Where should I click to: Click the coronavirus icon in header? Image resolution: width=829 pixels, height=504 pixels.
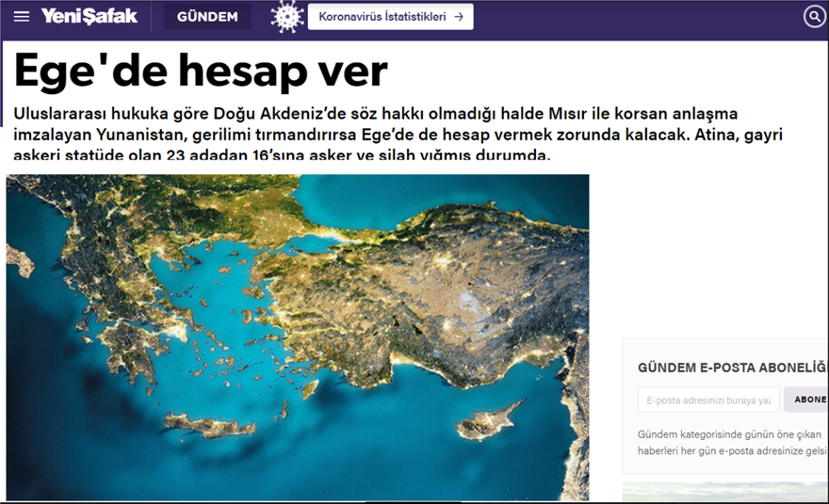287,17
